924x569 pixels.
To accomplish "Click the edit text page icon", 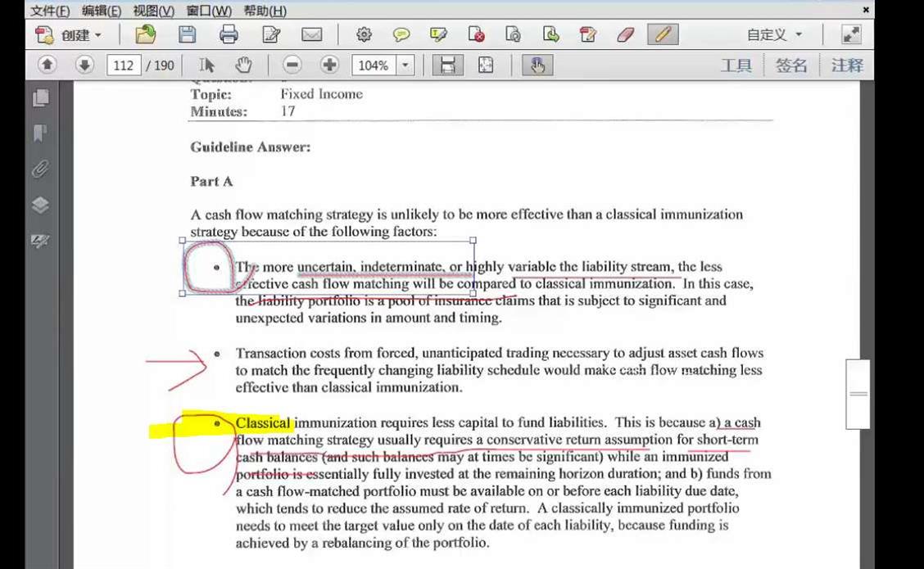I will 271,34.
